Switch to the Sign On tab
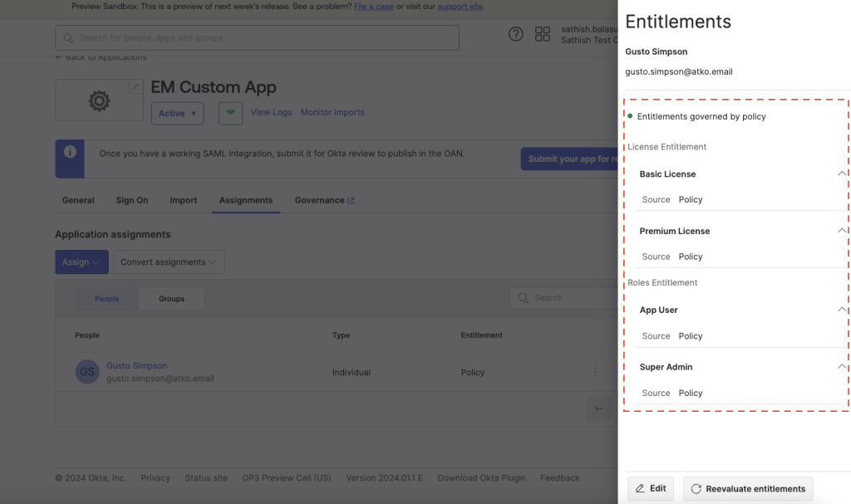Image resolution: width=851 pixels, height=504 pixels. pyautogui.click(x=131, y=200)
